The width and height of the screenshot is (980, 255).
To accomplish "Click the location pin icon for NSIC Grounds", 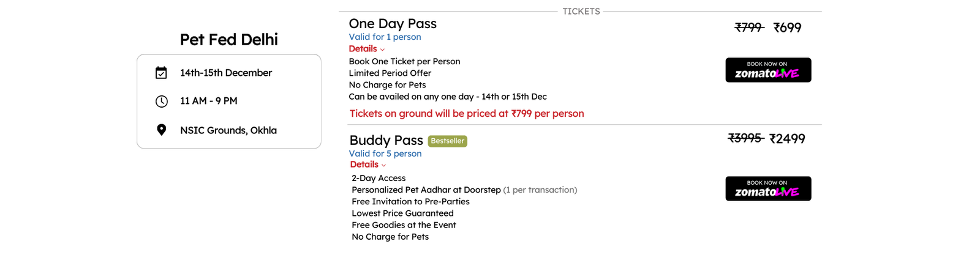I will 161,130.
